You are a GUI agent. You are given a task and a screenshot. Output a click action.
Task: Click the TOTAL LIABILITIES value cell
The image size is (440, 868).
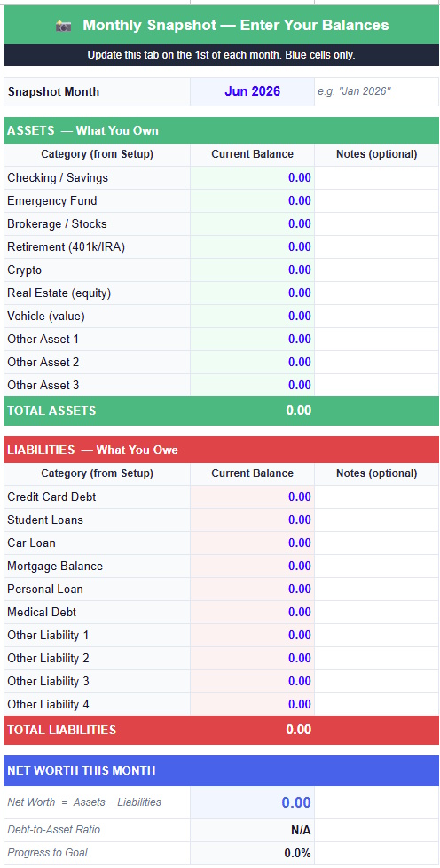[252, 730]
